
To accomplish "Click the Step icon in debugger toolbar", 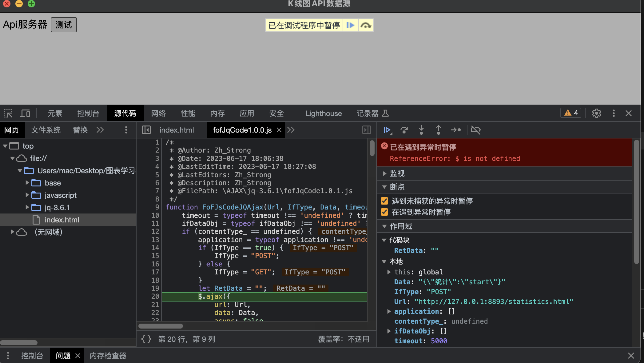I will 456,130.
